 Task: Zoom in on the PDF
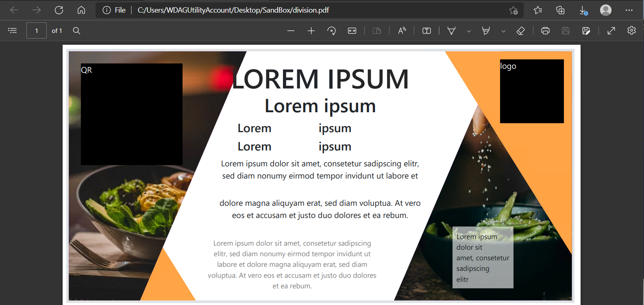311,30
